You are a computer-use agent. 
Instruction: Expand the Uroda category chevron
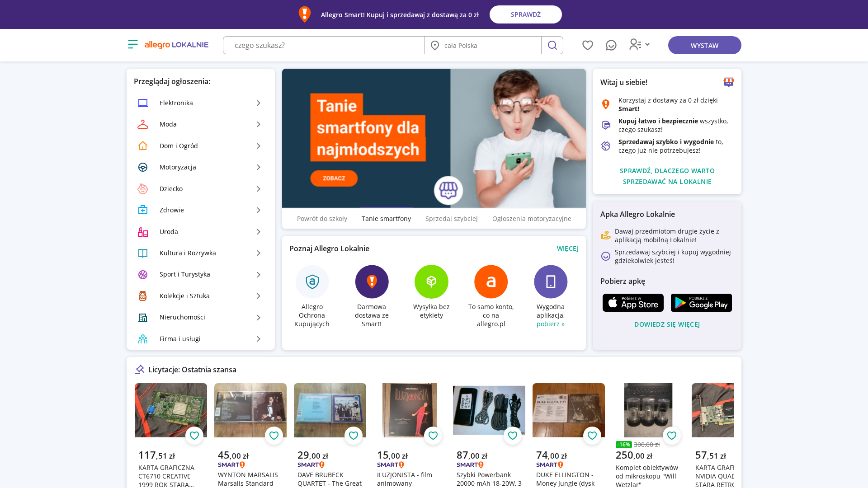coord(259,232)
